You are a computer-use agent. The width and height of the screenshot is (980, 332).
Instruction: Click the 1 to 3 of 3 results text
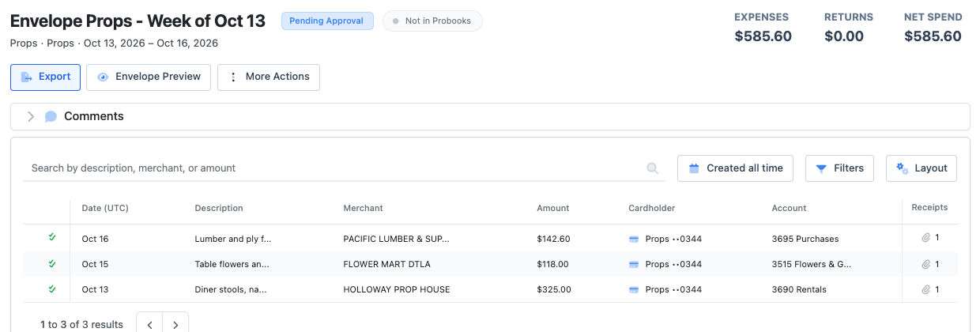click(82, 324)
